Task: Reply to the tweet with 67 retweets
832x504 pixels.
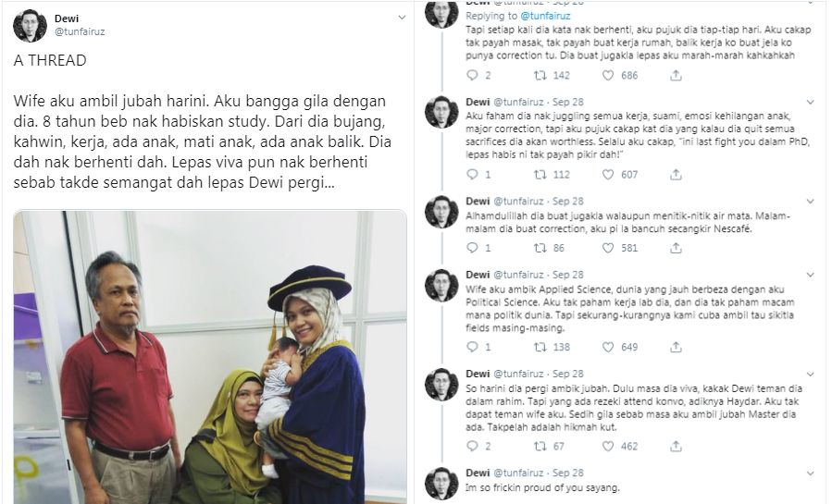Action: 472,447
